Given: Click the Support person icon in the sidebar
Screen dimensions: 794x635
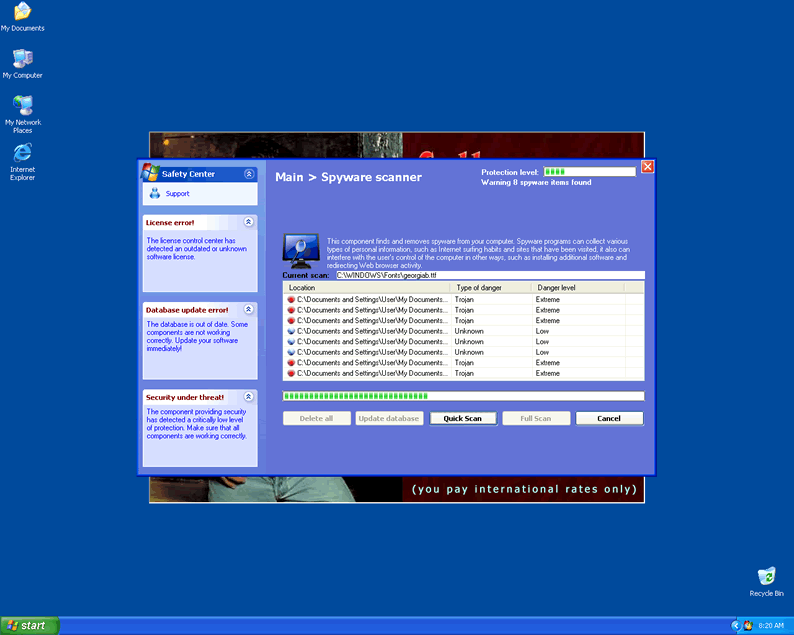Looking at the screenshot, I should coord(154,194).
